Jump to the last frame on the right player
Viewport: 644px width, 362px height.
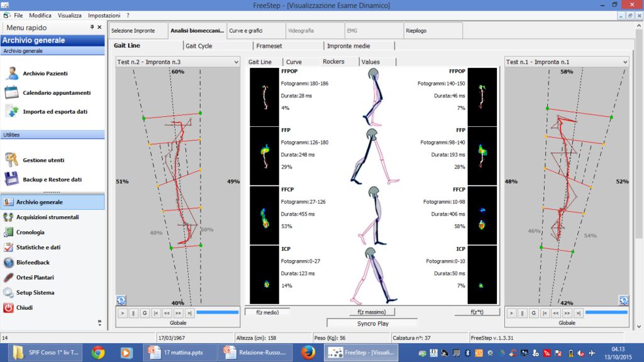(579, 313)
